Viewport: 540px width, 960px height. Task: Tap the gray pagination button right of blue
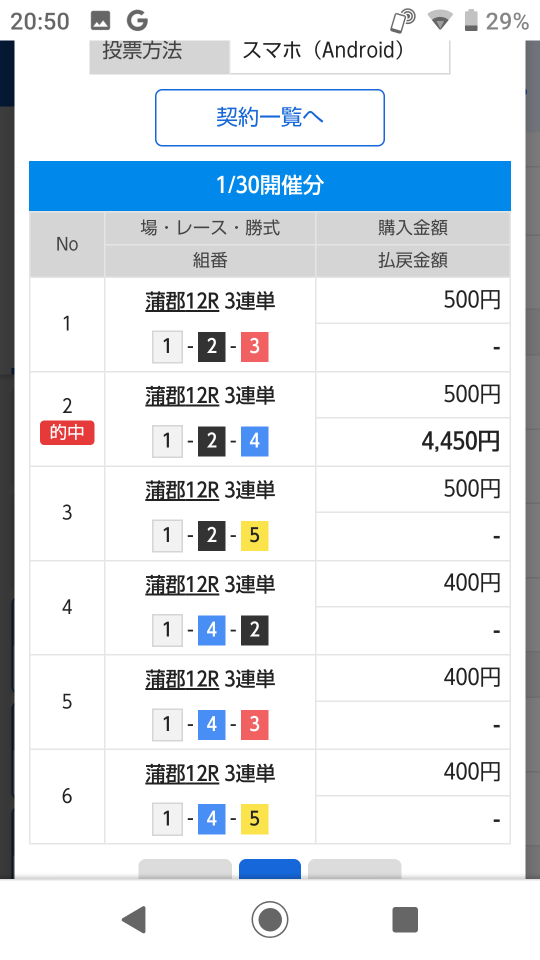tap(354, 869)
